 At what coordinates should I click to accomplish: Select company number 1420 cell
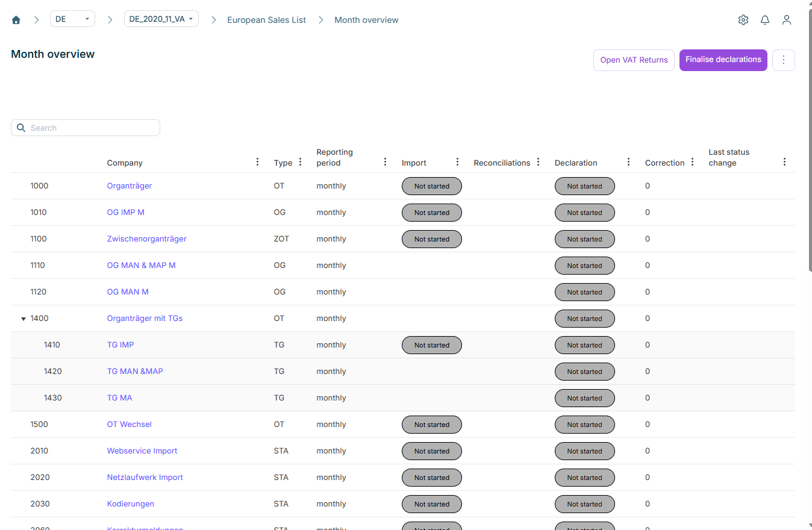(53, 372)
